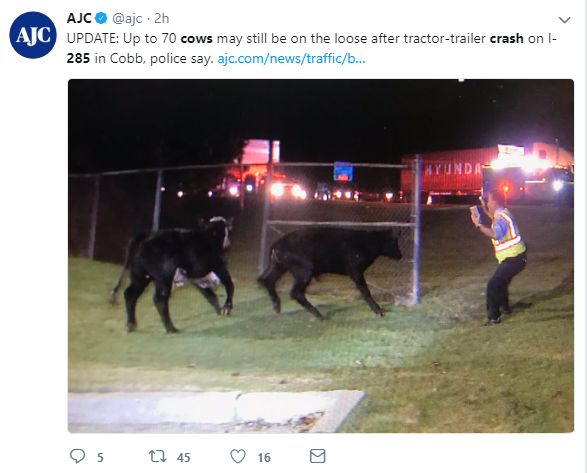Viewport: 587px width, 473px height.
Task: Click the AJC display name
Action: coord(79,18)
